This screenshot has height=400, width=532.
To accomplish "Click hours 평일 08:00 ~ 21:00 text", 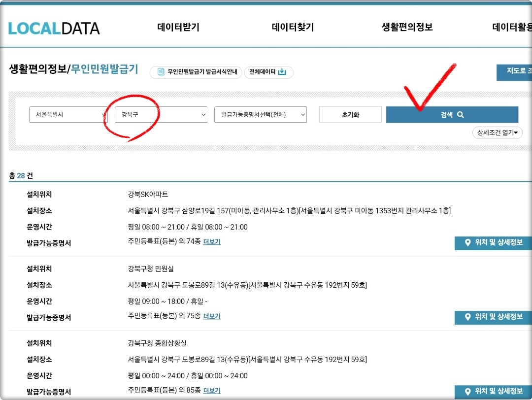I will click(156, 227).
